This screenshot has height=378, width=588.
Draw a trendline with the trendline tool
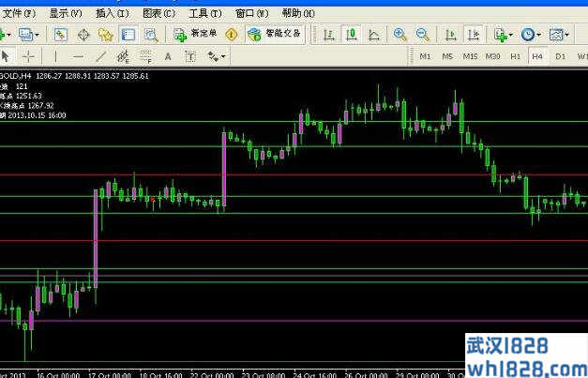pyautogui.click(x=100, y=57)
